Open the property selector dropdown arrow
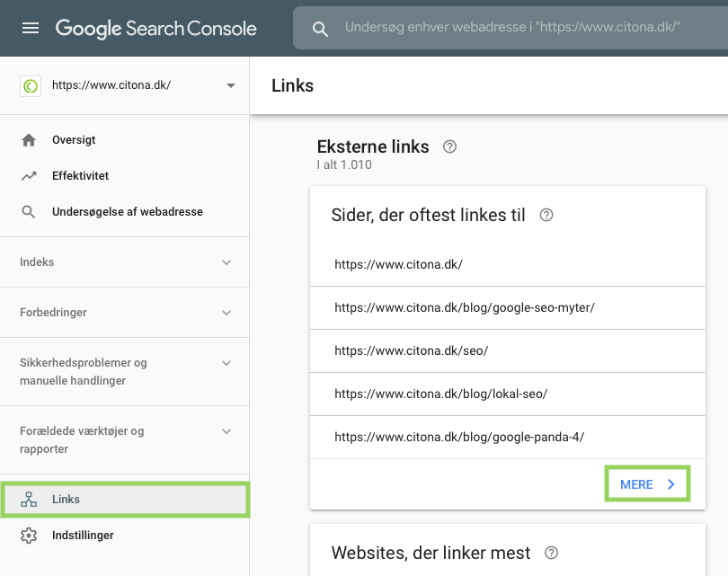Image resolution: width=728 pixels, height=576 pixels. [x=231, y=85]
